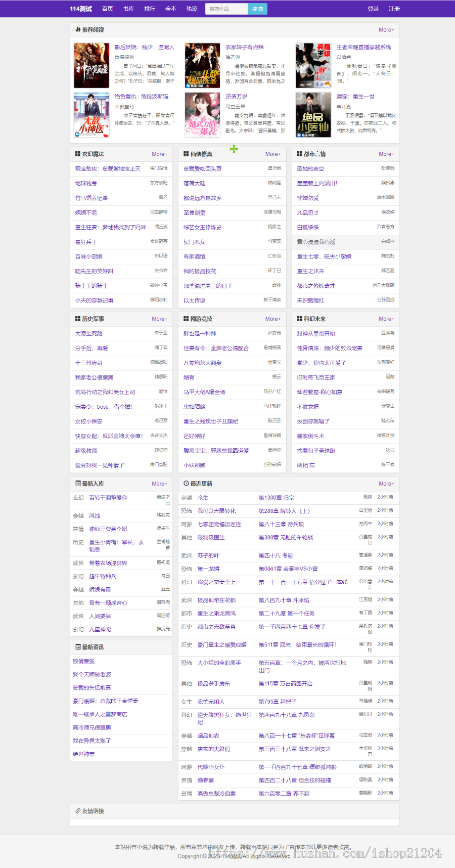This screenshot has width=455, height=868.
Task: Open the 绝品小医仙 book cover thumbnail
Action: point(313,115)
